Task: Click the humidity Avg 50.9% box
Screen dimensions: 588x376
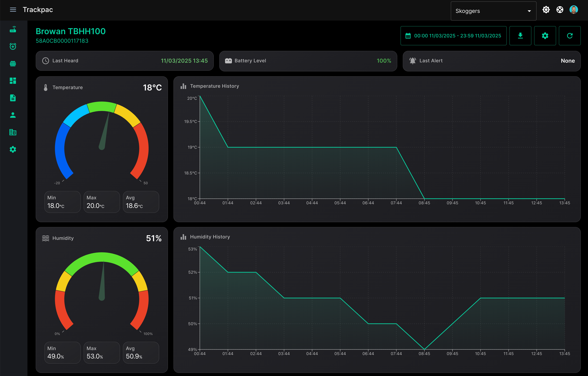Action: click(x=141, y=352)
